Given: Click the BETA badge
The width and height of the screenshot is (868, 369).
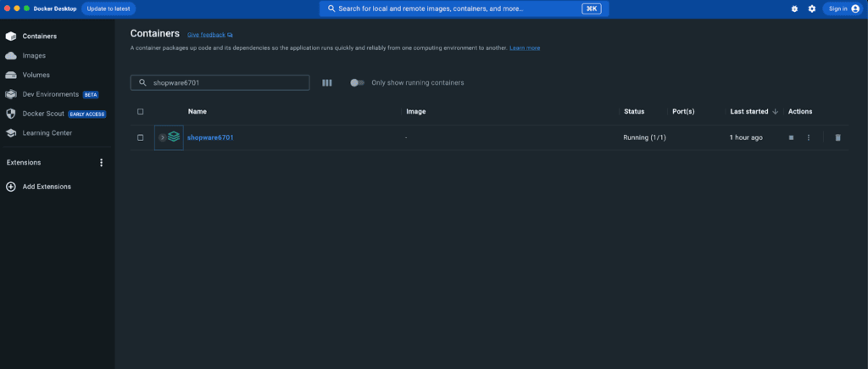Looking at the screenshot, I should [90, 95].
